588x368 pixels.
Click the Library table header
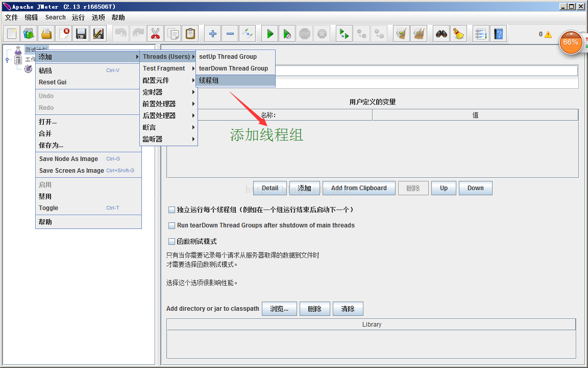coord(371,325)
